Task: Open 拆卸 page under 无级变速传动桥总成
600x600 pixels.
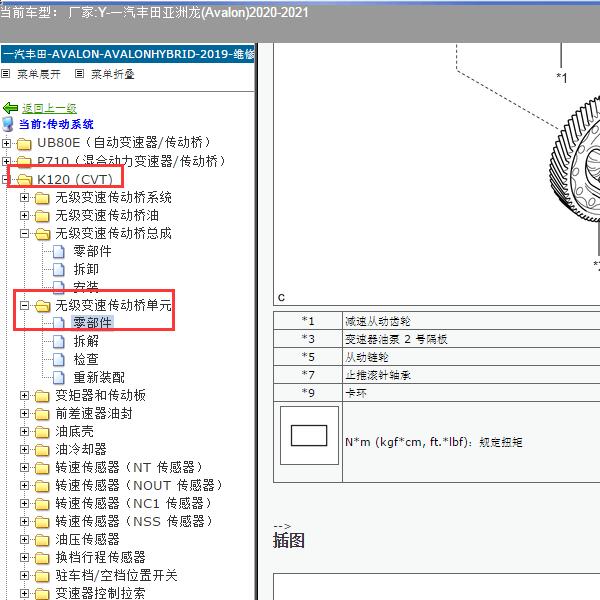Action: click(x=86, y=269)
